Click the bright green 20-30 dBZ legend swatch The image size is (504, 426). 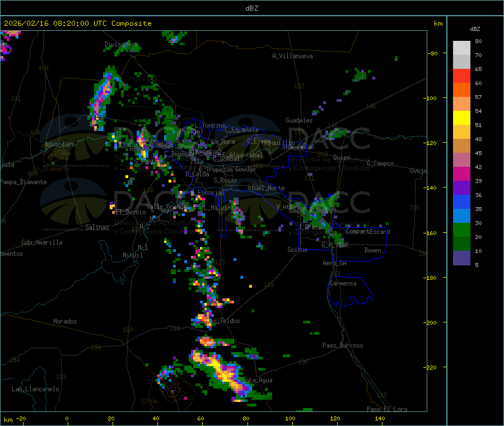(461, 230)
